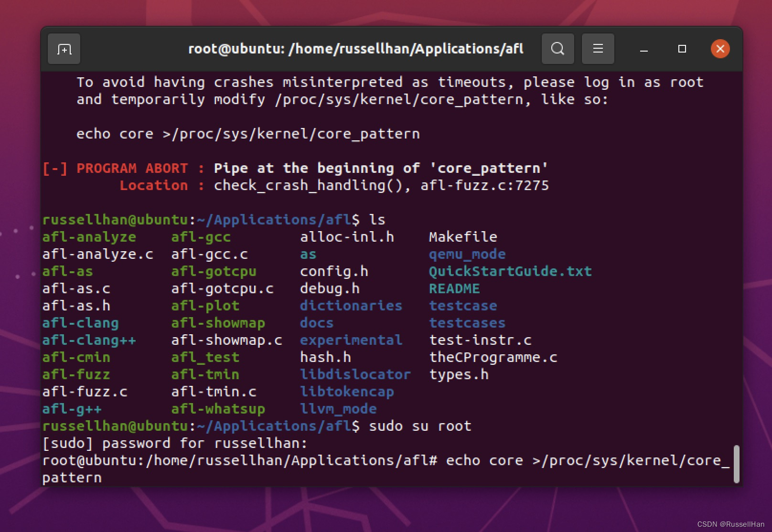
Task: Click the afl-analyze file name
Action: pos(89,237)
